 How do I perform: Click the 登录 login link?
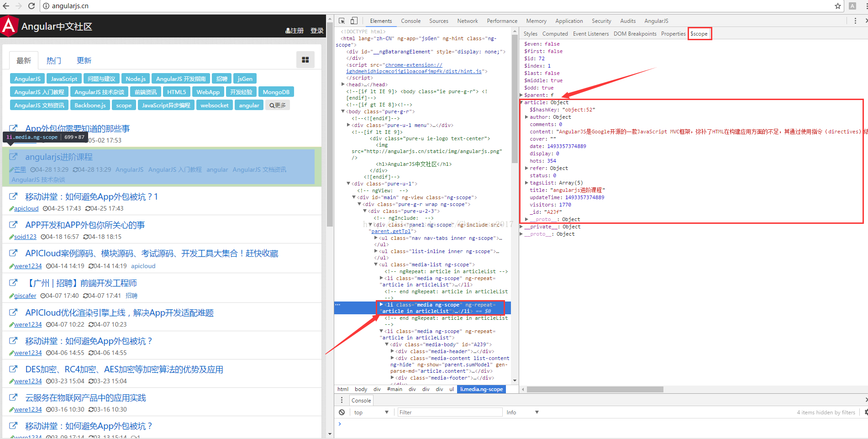coord(317,31)
